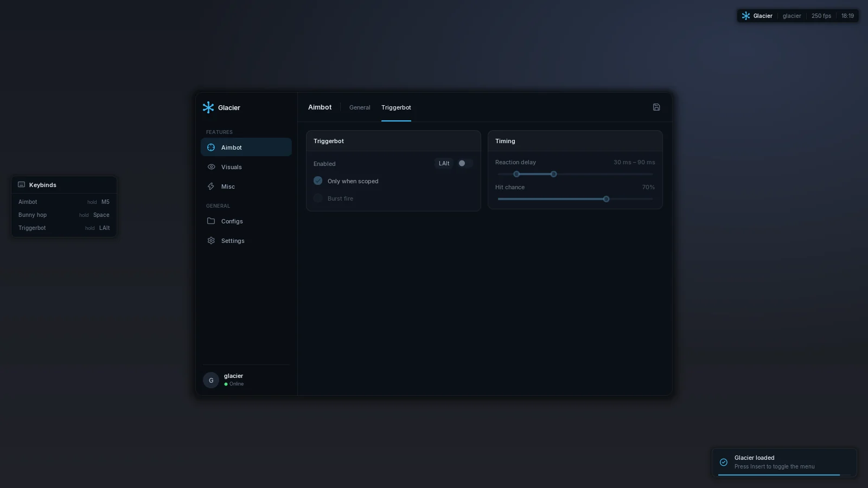
Task: Click the Online status under glacier
Action: (x=234, y=384)
